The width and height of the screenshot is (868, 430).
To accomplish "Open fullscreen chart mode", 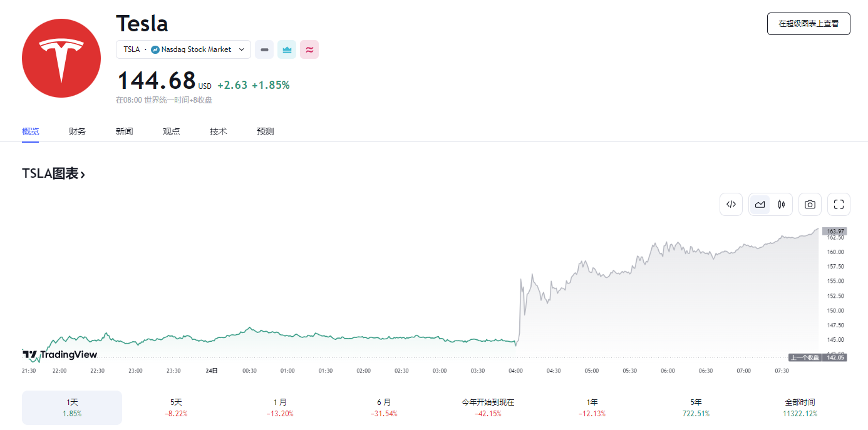I will click(839, 204).
